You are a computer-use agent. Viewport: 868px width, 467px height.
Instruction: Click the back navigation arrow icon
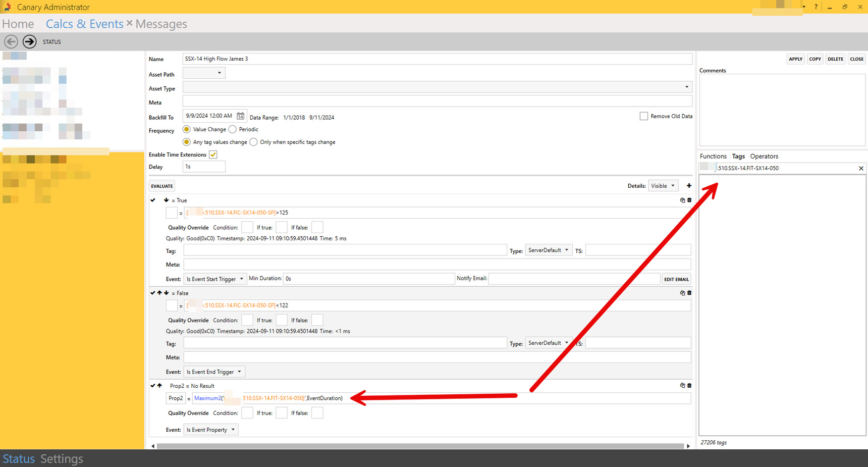pos(11,41)
